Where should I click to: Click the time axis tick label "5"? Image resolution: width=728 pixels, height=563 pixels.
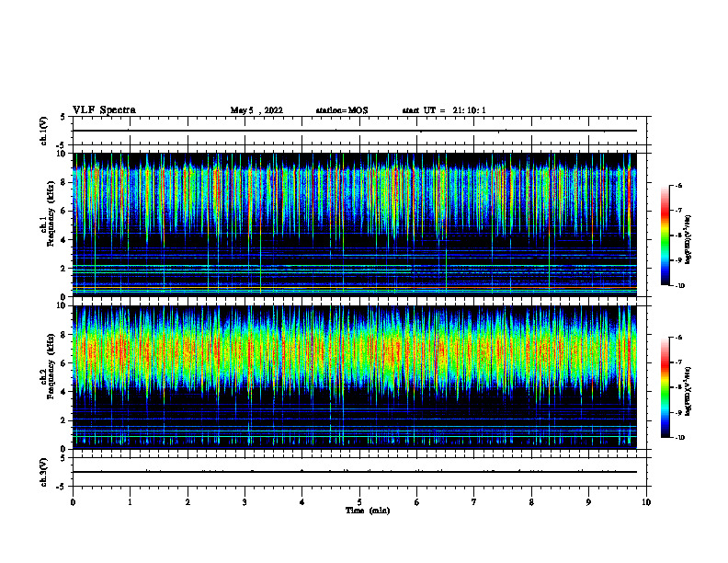[x=359, y=502]
